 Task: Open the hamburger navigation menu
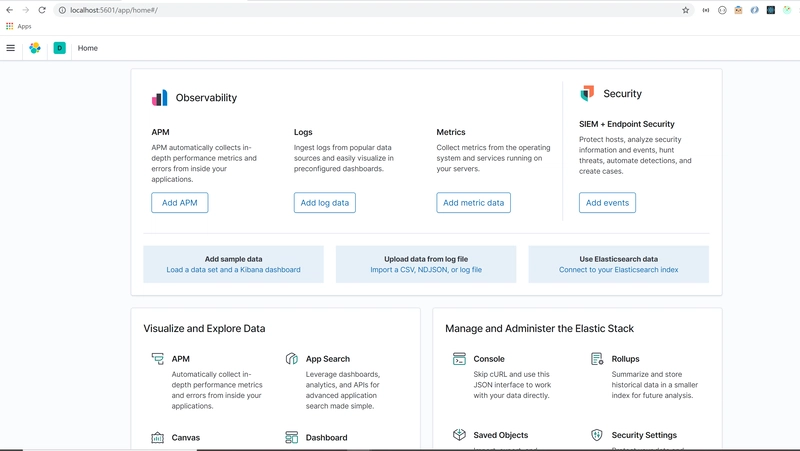10,48
